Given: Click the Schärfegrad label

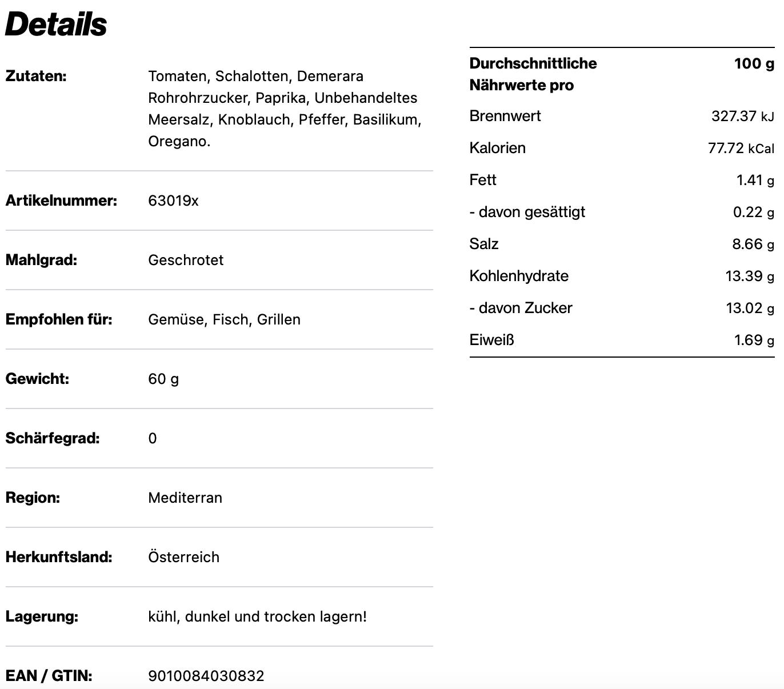Looking at the screenshot, I should pos(53,438).
